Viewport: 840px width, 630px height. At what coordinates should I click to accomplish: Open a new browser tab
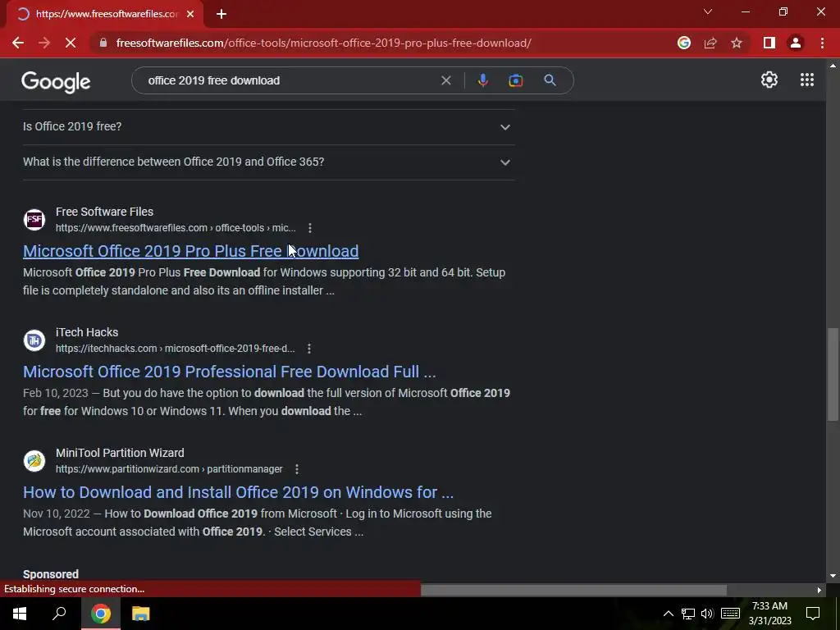221,14
